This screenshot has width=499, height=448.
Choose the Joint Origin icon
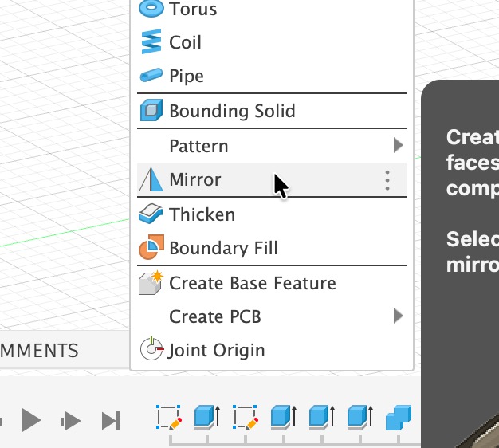(x=151, y=350)
